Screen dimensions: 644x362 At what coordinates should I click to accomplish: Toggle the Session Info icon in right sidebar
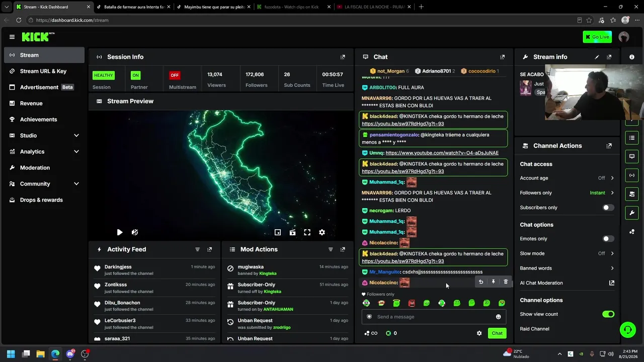(x=632, y=175)
